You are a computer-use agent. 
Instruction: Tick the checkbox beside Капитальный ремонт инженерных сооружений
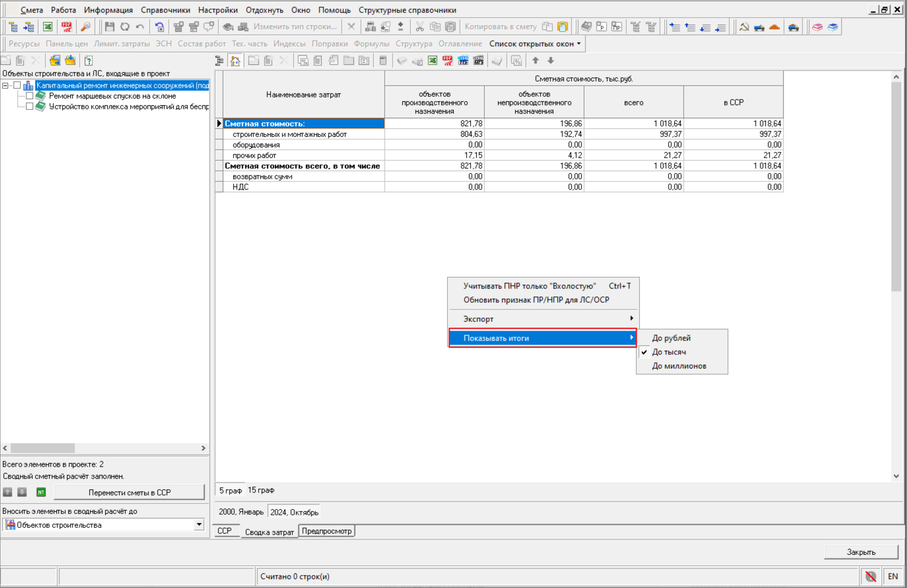pyautogui.click(x=17, y=85)
